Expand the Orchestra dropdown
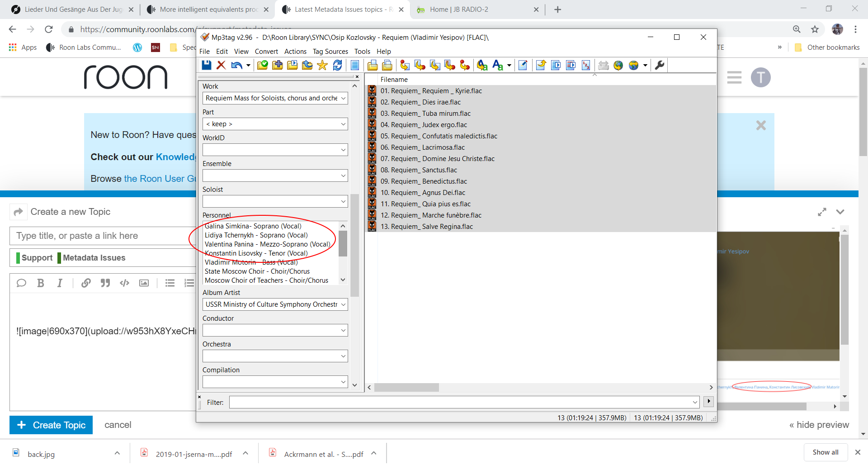Viewport: 868px width, 465px height. (x=343, y=356)
